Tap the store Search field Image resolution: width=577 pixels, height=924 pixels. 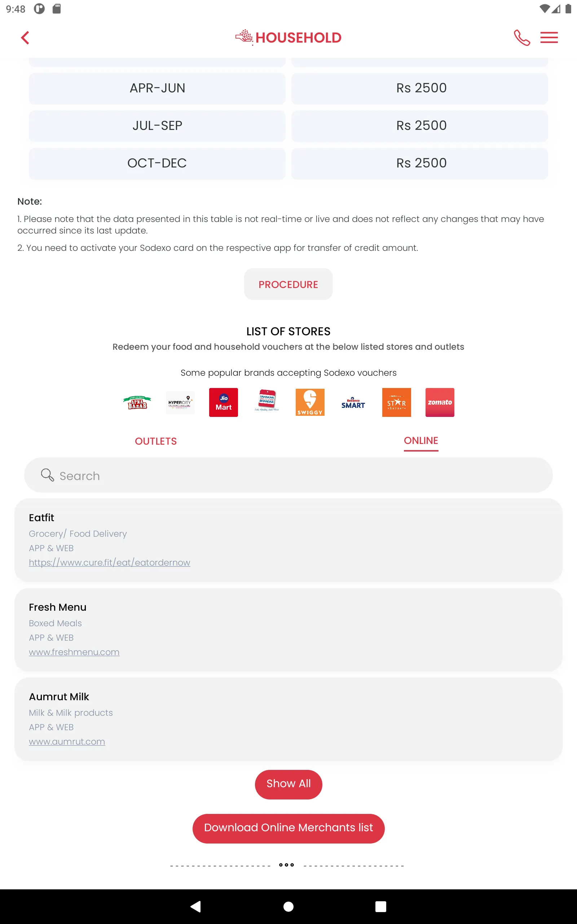(x=288, y=475)
